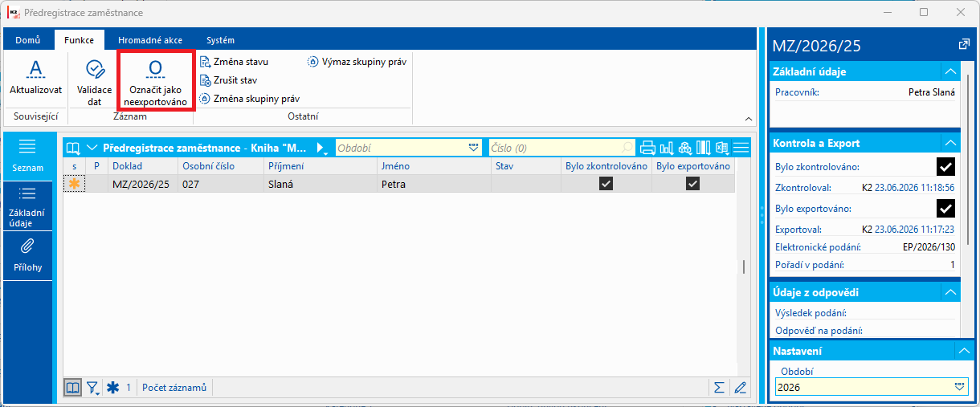Click the Slaná surname cell
The width and height of the screenshot is (980, 407).
click(319, 184)
